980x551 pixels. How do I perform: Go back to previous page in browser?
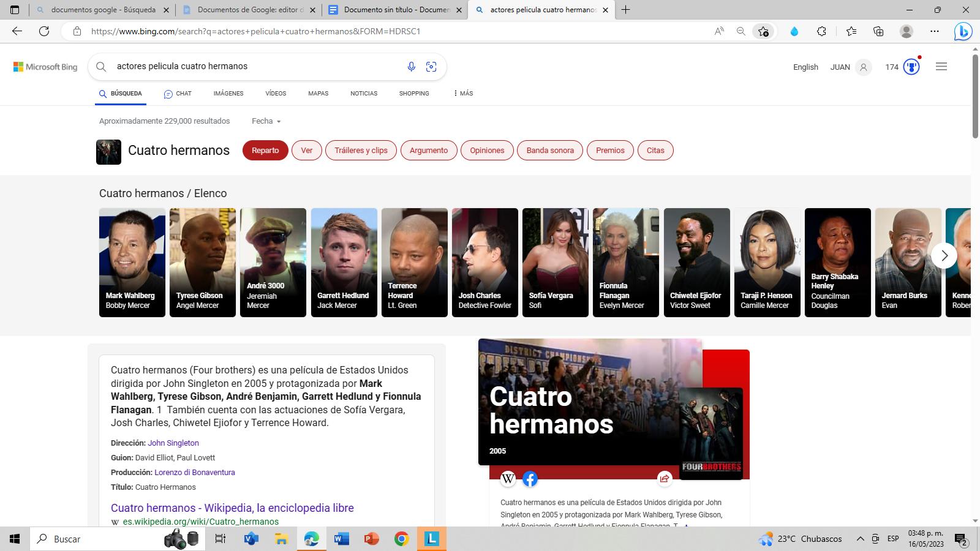point(17,31)
